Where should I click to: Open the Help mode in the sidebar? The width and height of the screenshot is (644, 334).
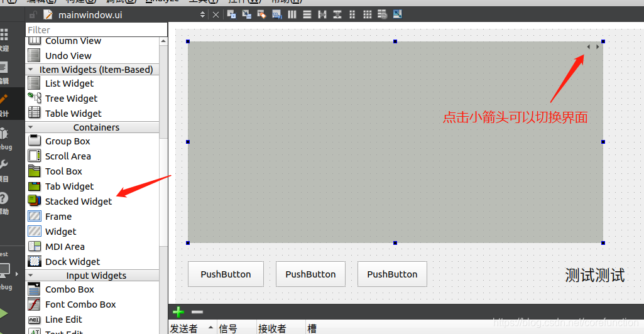pyautogui.click(x=4, y=203)
